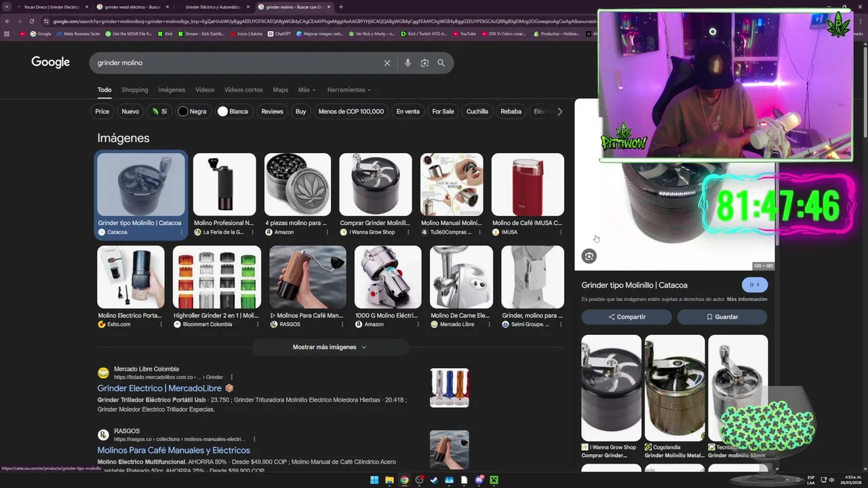
Task: Toggle the 'Cuchilla' filter chip
Action: (477, 112)
